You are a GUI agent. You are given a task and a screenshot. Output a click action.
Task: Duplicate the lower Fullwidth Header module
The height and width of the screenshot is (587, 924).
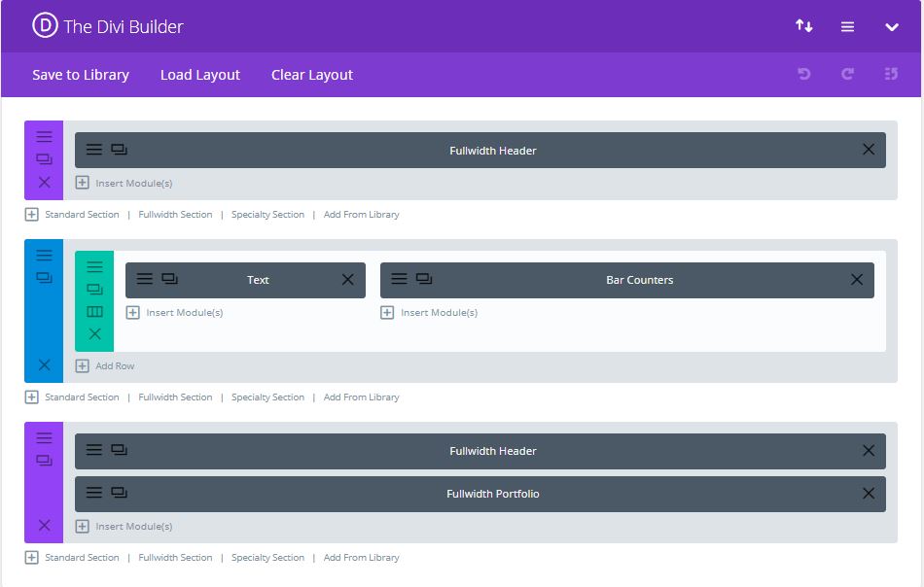pyautogui.click(x=119, y=450)
